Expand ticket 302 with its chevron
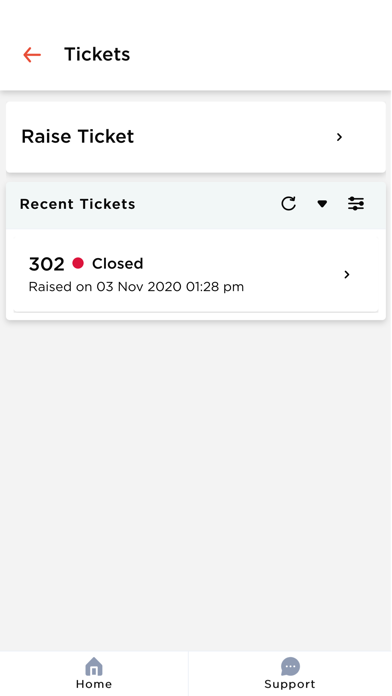 (x=347, y=275)
